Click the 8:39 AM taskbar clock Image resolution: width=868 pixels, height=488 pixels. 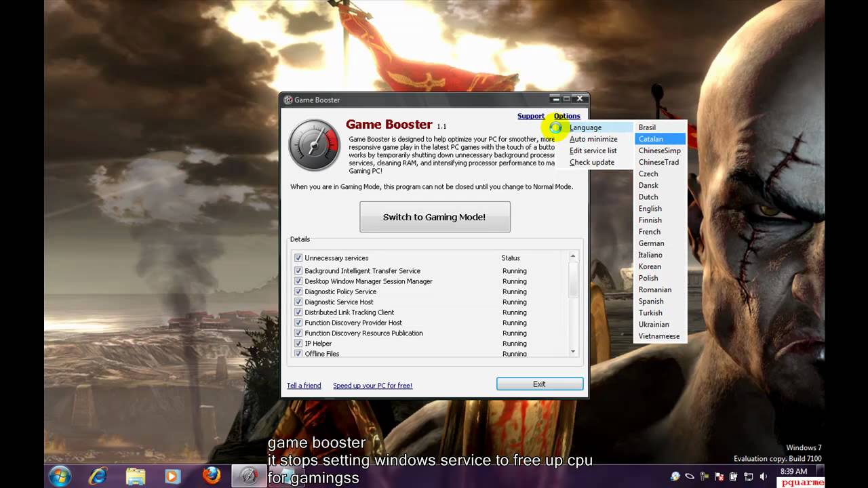pos(793,471)
